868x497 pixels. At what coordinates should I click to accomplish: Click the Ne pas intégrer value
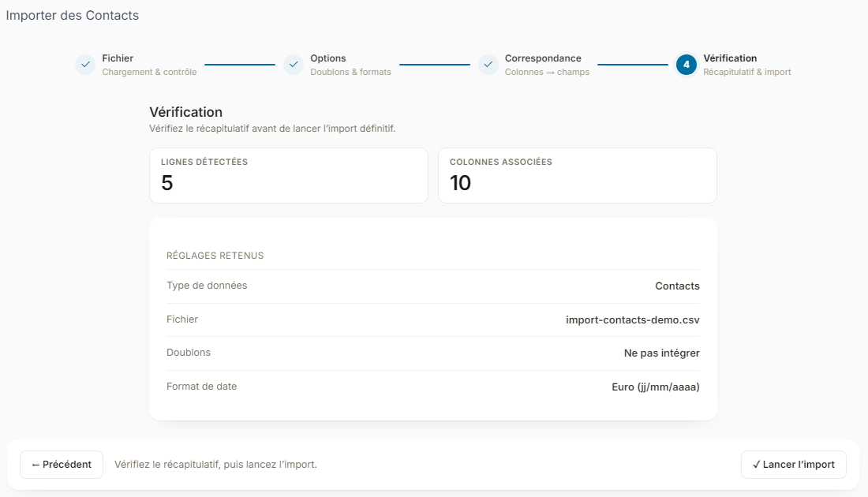[x=661, y=353]
